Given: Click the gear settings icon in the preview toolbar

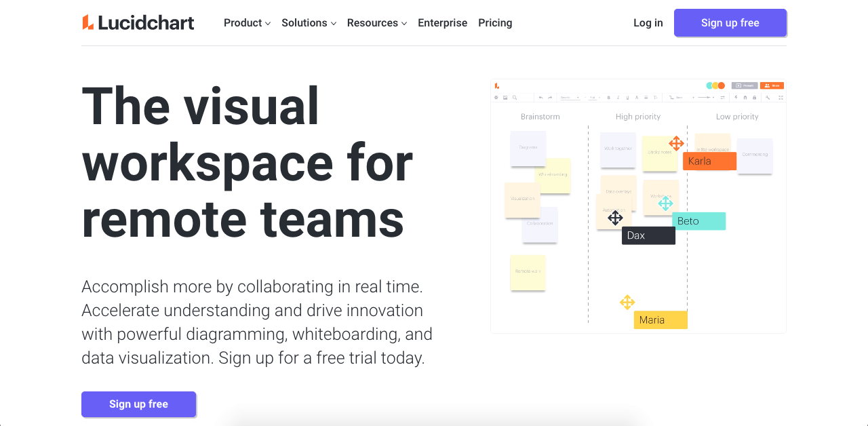Looking at the screenshot, I should [496, 98].
